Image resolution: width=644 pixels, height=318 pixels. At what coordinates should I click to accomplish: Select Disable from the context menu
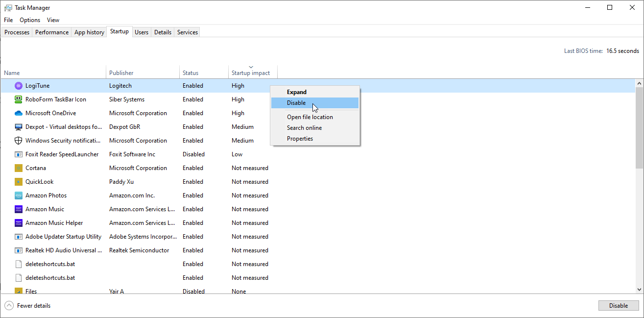pos(296,103)
